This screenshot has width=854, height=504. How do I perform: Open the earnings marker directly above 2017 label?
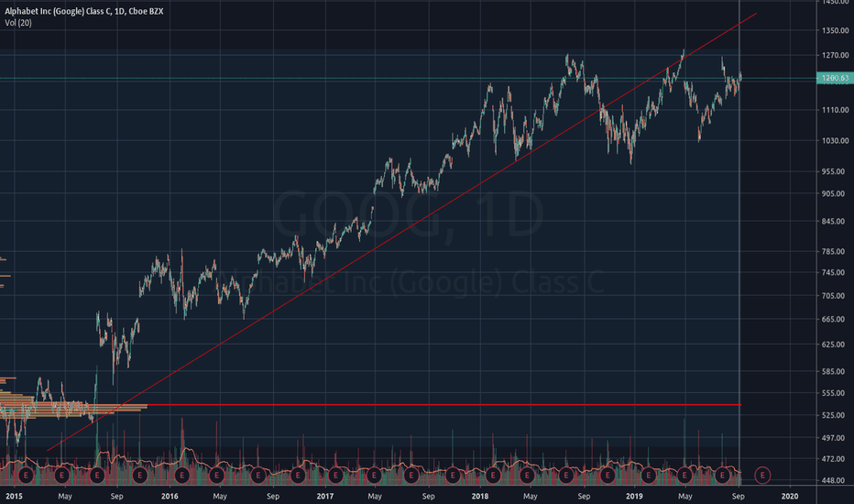pos(335,476)
